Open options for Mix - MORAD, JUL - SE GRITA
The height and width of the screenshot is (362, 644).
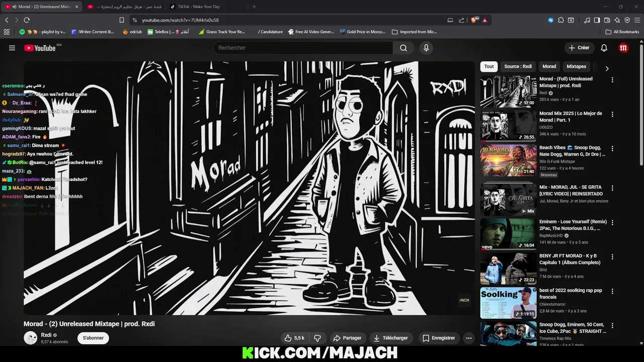[x=612, y=188]
